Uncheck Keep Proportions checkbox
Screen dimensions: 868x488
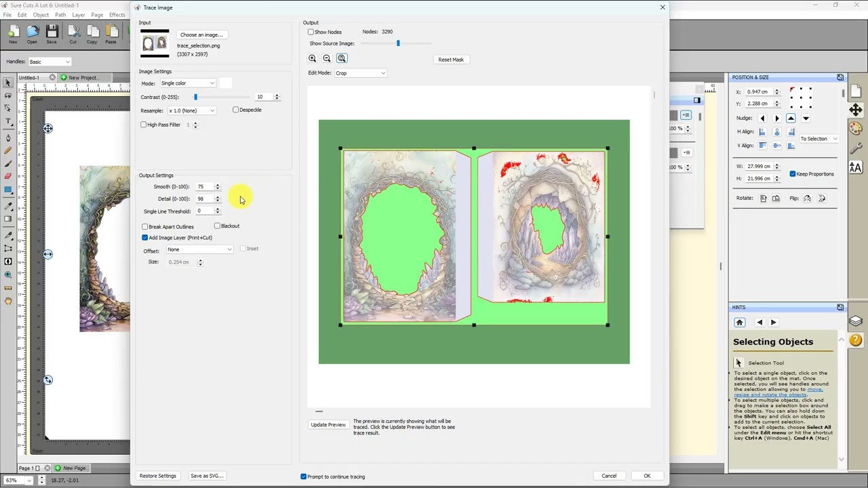tap(793, 174)
